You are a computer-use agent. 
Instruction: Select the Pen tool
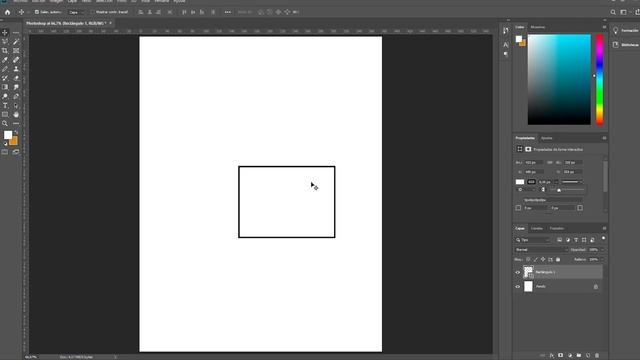click(x=16, y=96)
